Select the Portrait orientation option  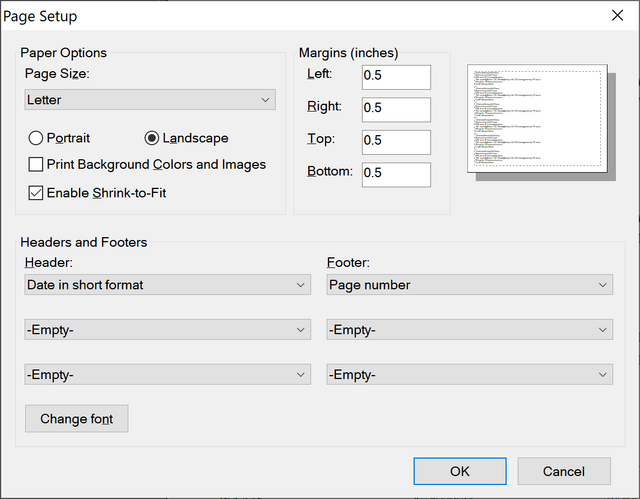pyautogui.click(x=36, y=138)
